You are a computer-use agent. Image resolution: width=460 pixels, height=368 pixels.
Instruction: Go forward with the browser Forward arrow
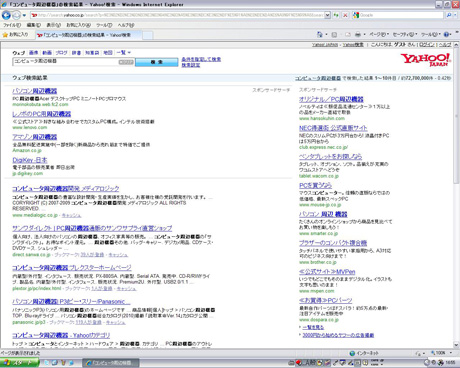pos(16,15)
